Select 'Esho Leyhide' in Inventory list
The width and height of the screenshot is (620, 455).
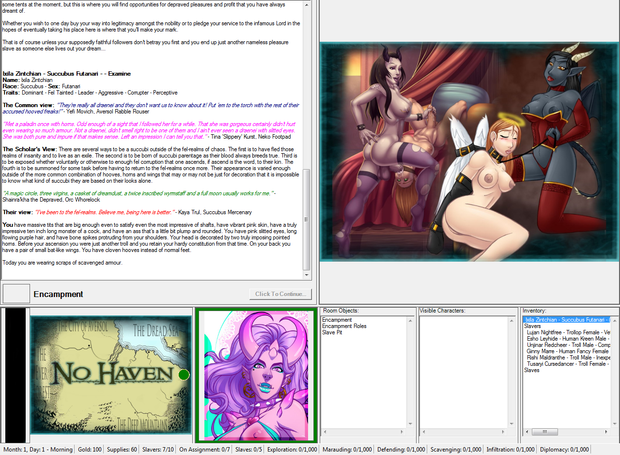click(568, 338)
